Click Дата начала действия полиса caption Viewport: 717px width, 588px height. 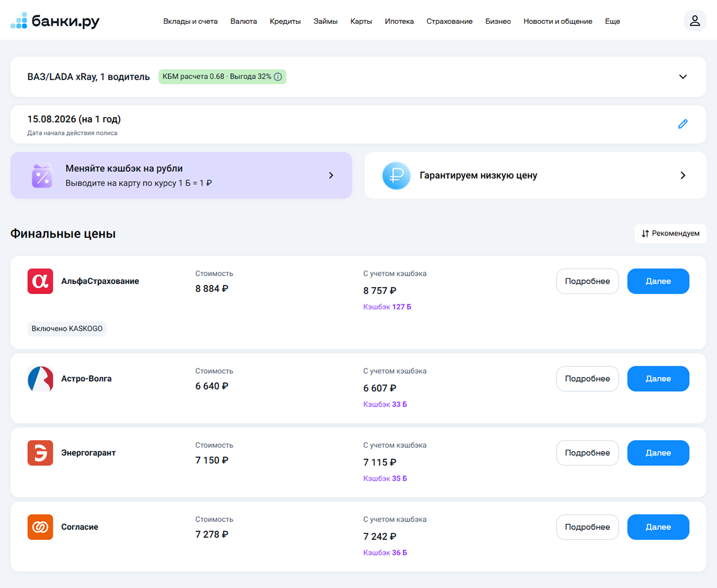[x=72, y=133]
